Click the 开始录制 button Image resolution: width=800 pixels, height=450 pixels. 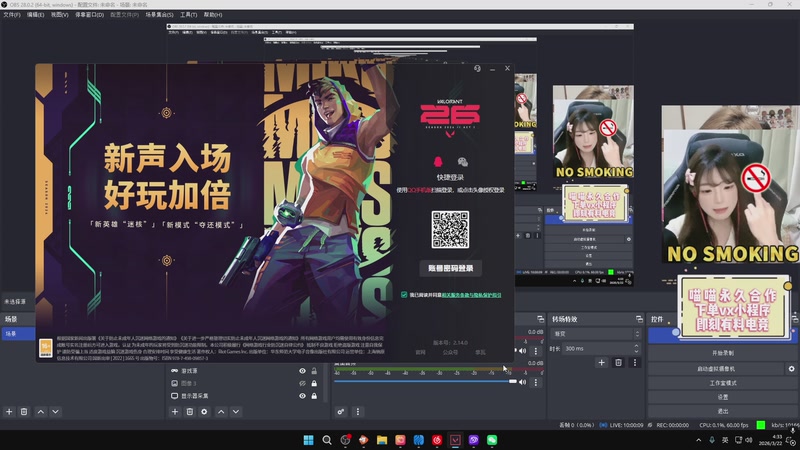[x=722, y=354]
